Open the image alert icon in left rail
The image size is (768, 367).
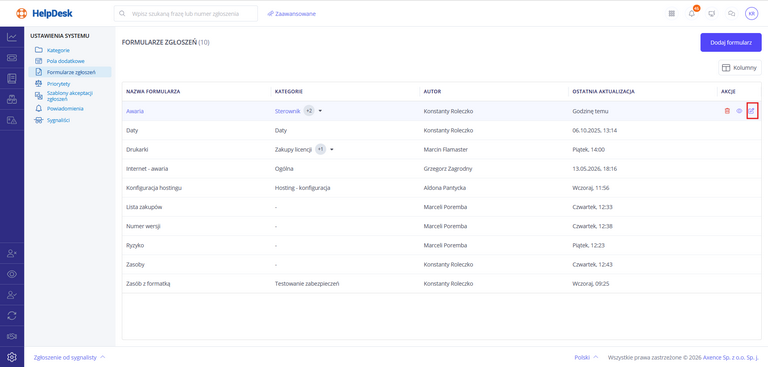[12, 120]
